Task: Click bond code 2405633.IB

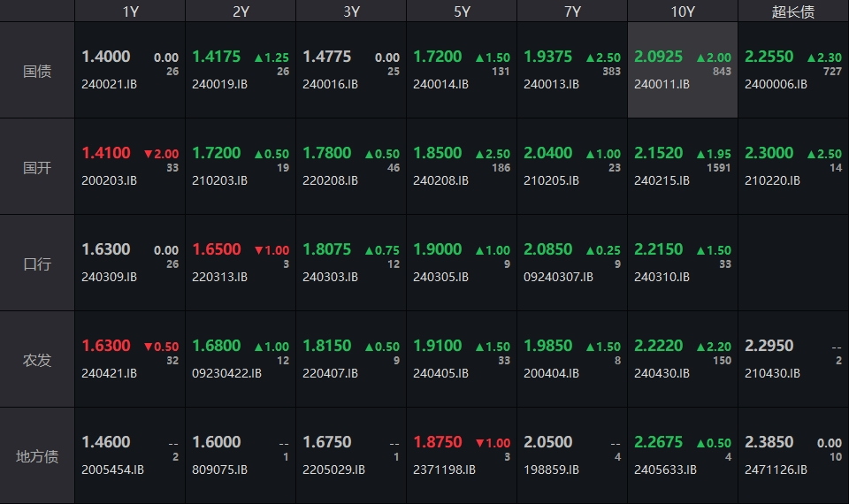Action: [665, 470]
